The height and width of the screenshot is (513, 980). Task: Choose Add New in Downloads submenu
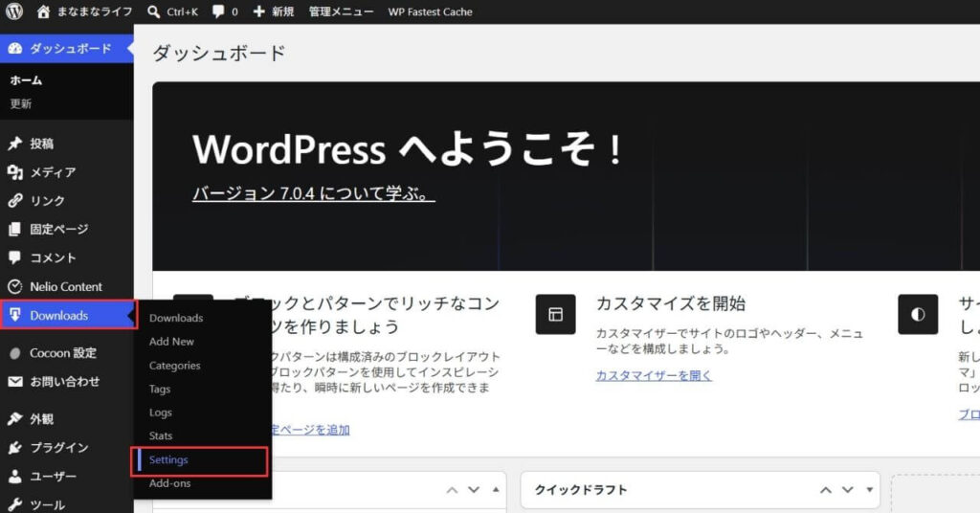click(x=172, y=342)
